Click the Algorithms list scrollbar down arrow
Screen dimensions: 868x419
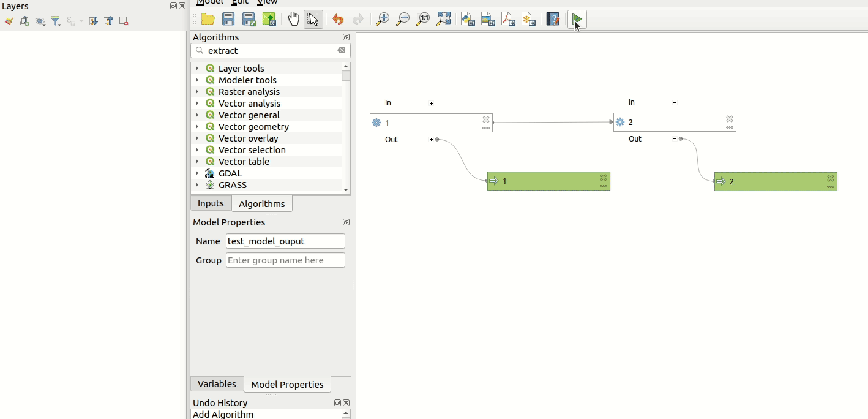pyautogui.click(x=346, y=190)
